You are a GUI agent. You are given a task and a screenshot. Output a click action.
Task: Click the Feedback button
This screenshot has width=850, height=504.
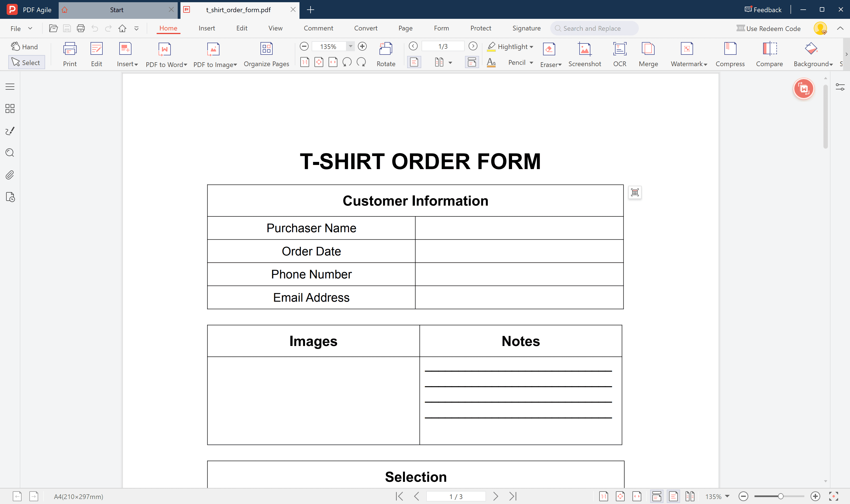[x=763, y=10]
